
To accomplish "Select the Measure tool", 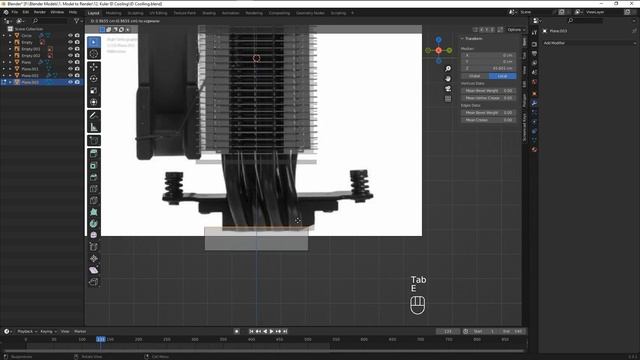I will pos(94,127).
